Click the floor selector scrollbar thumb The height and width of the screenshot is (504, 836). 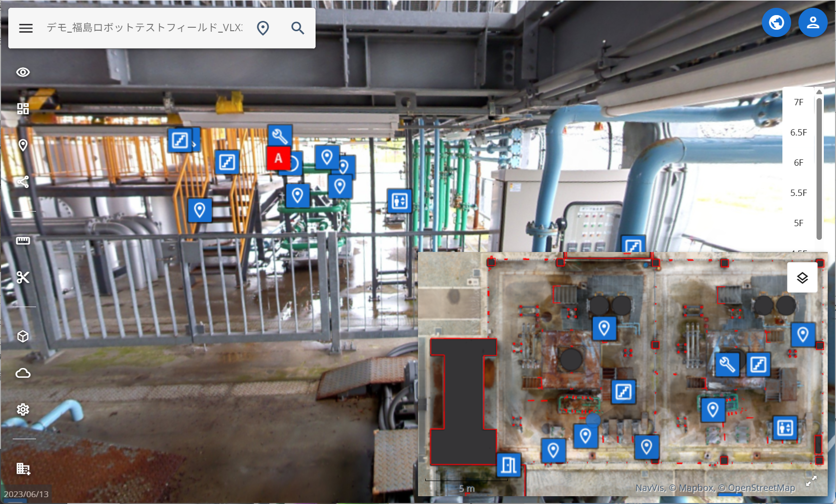(x=819, y=169)
